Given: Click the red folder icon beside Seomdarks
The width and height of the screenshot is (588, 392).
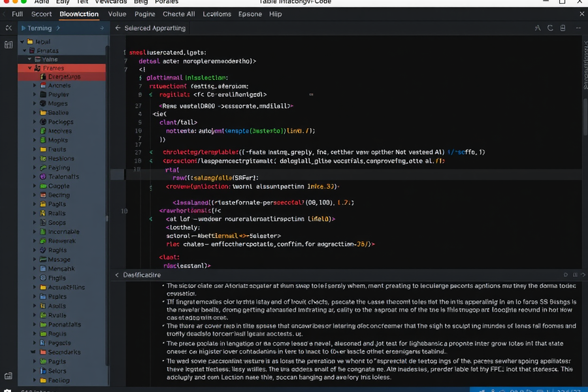Looking at the screenshot, I should [42, 352].
